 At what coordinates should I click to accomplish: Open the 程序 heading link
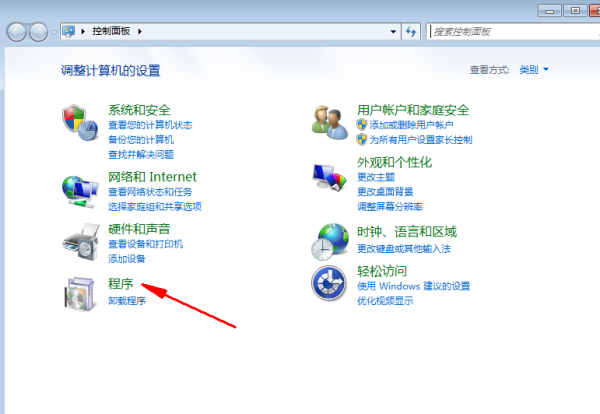point(120,285)
